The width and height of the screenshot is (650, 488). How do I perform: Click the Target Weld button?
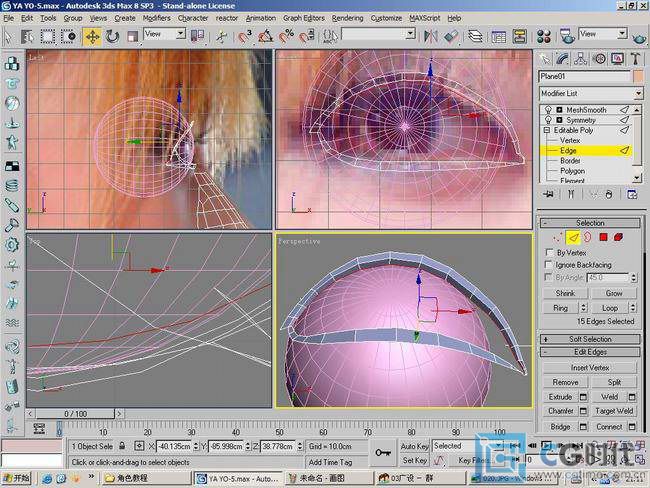(614, 411)
